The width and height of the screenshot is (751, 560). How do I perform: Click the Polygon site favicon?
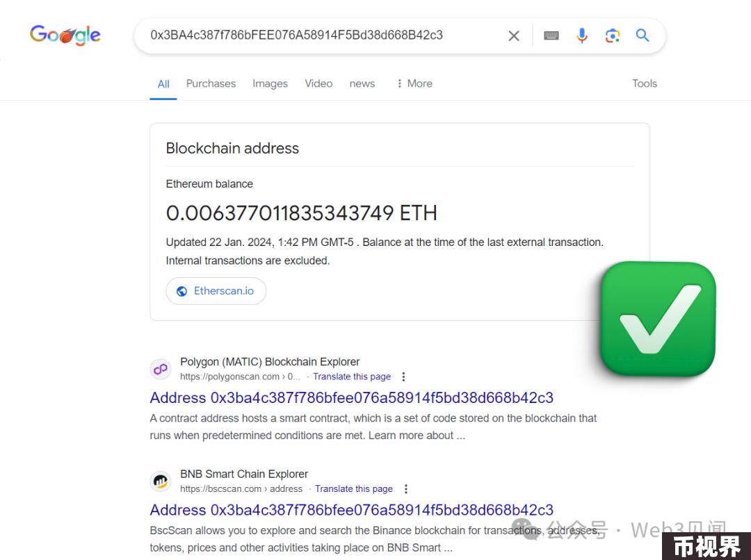(x=161, y=369)
